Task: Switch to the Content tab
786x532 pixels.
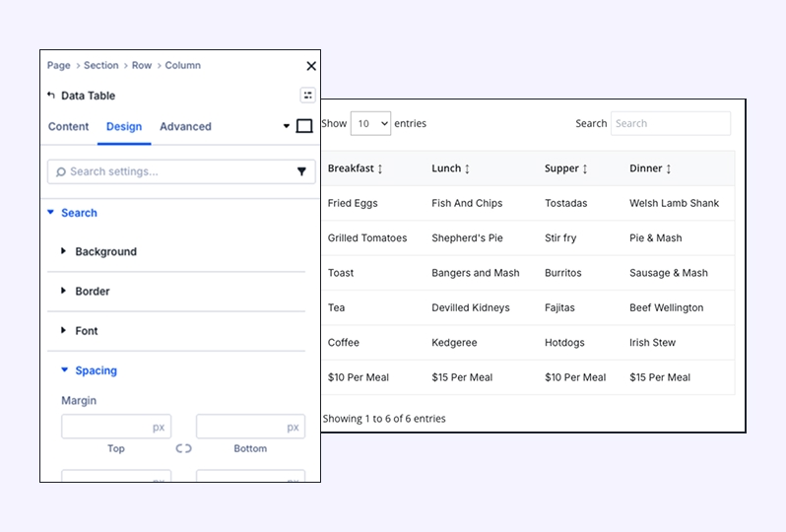Action: pos(68,126)
